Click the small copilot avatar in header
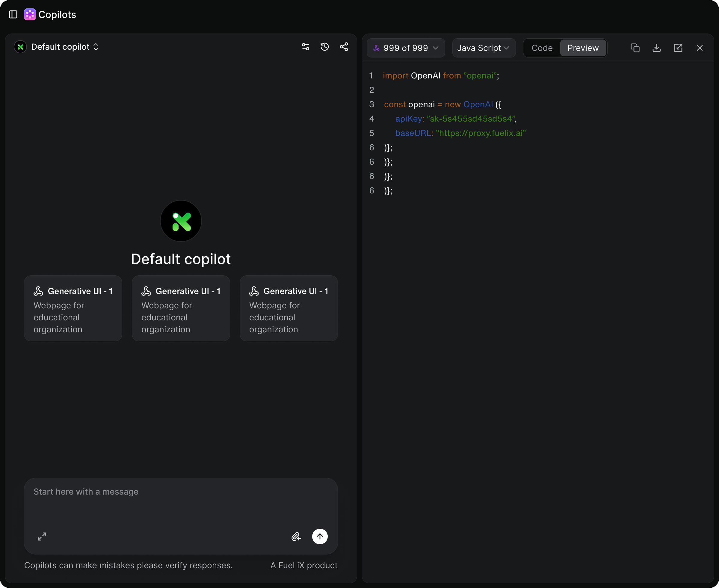The width and height of the screenshot is (719, 588). (20, 47)
